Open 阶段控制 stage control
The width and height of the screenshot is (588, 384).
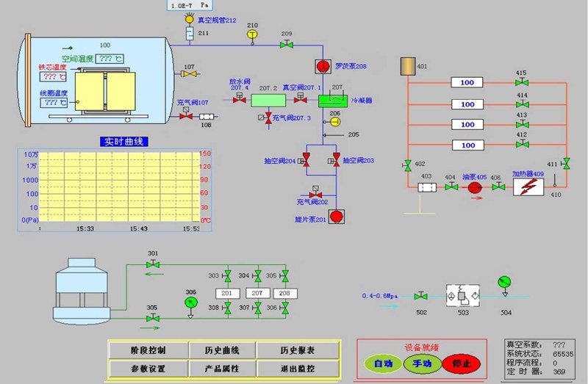pyautogui.click(x=148, y=350)
